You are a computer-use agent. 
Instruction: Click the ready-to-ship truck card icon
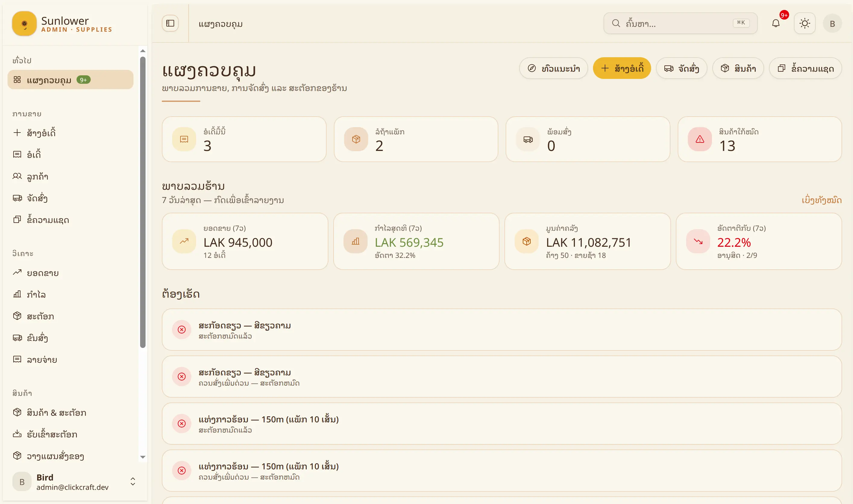(x=528, y=139)
